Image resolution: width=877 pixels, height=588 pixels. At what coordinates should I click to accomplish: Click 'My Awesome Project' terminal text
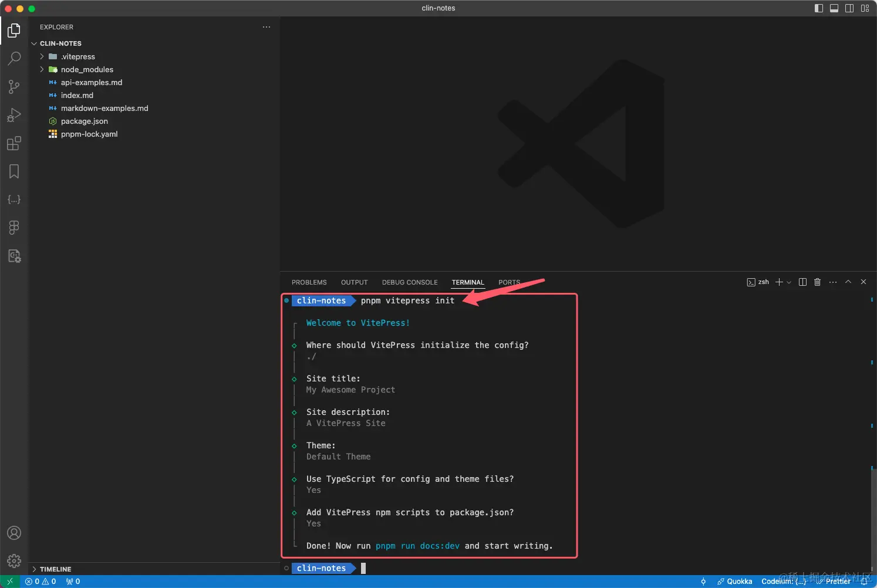click(350, 390)
